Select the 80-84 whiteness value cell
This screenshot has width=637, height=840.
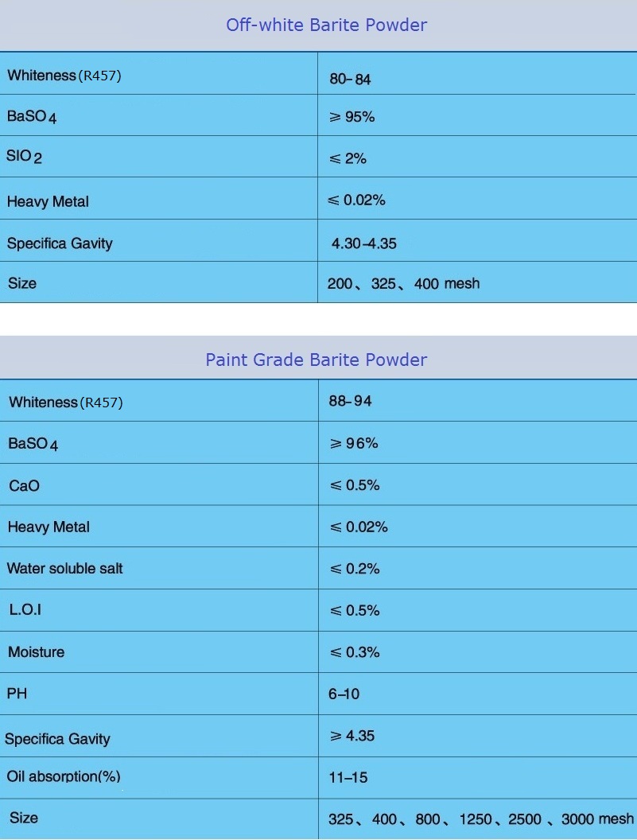tap(350, 80)
